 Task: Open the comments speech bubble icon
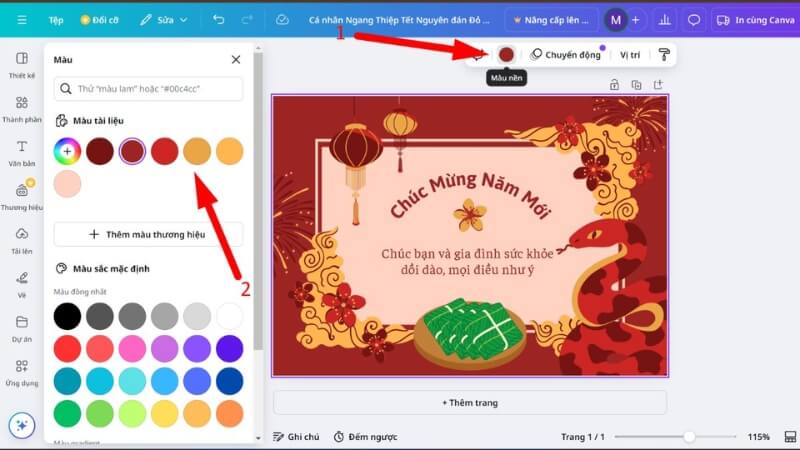pyautogui.click(x=694, y=19)
